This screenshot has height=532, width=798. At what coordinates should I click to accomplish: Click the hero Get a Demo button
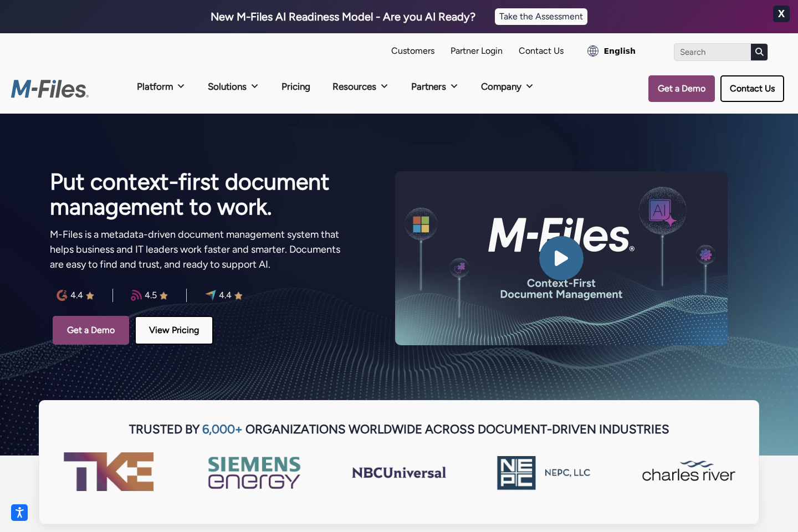pos(91,330)
